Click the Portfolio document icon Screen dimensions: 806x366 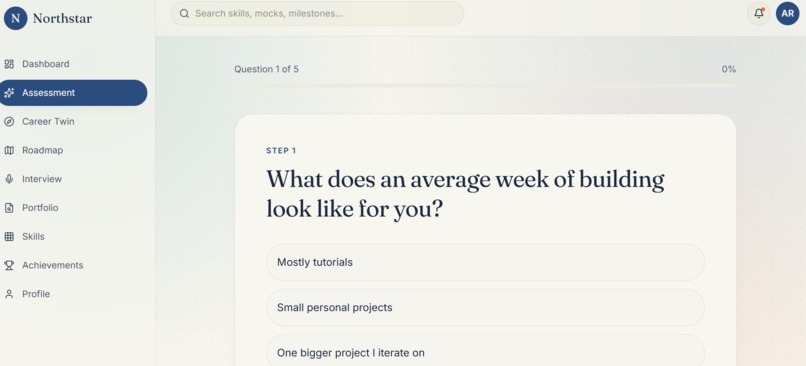(9, 208)
